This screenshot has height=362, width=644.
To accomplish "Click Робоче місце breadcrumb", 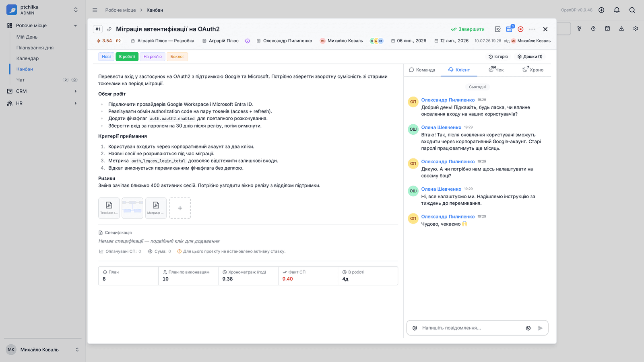I will pos(121,10).
